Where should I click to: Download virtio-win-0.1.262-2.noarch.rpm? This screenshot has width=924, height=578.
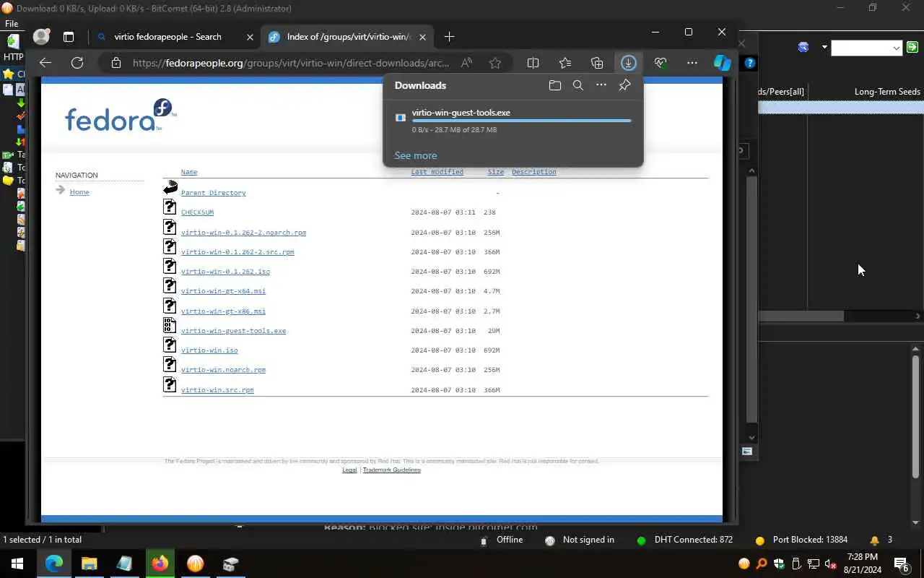point(243,233)
